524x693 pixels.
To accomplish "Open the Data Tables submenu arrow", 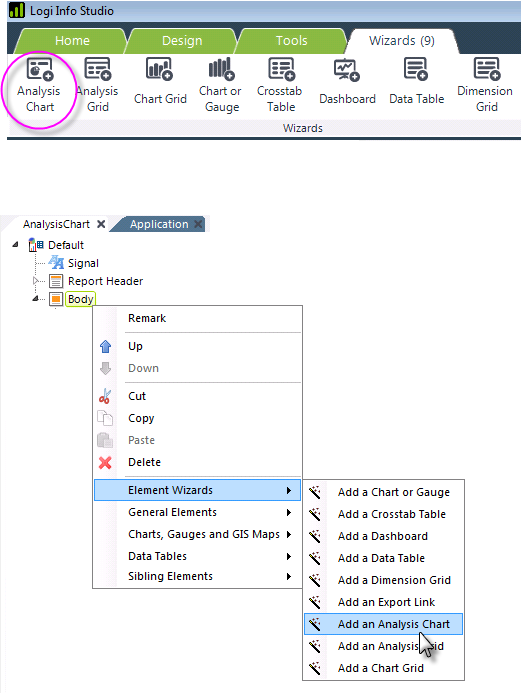I will click(x=289, y=556).
